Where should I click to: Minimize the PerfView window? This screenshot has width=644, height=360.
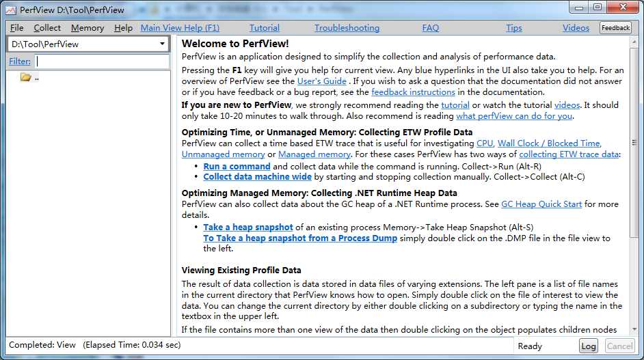pyautogui.click(x=579, y=7)
